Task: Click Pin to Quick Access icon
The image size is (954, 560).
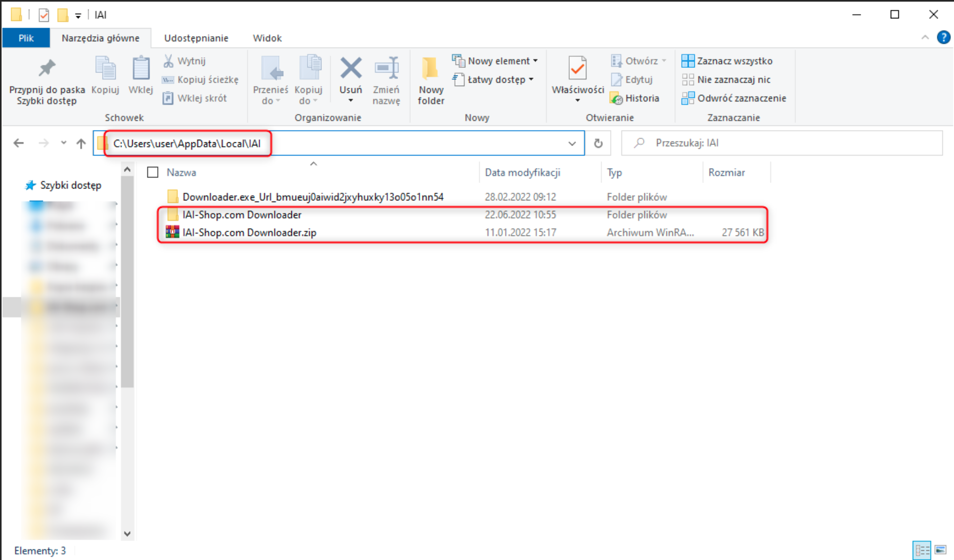Action: [x=47, y=68]
